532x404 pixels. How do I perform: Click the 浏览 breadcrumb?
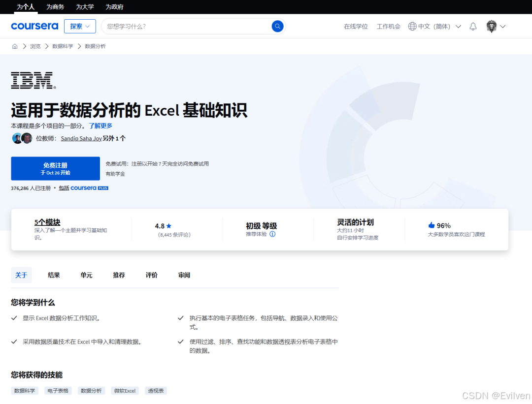(35, 46)
